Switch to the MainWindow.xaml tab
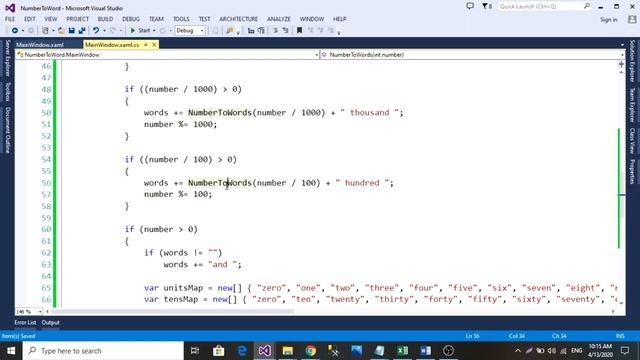Image resolution: width=640 pixels, height=360 pixels. point(40,45)
